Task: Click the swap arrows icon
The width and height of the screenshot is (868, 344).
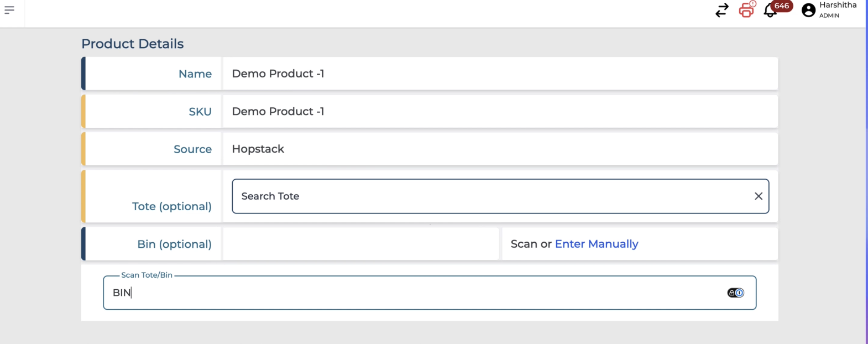Action: [722, 10]
